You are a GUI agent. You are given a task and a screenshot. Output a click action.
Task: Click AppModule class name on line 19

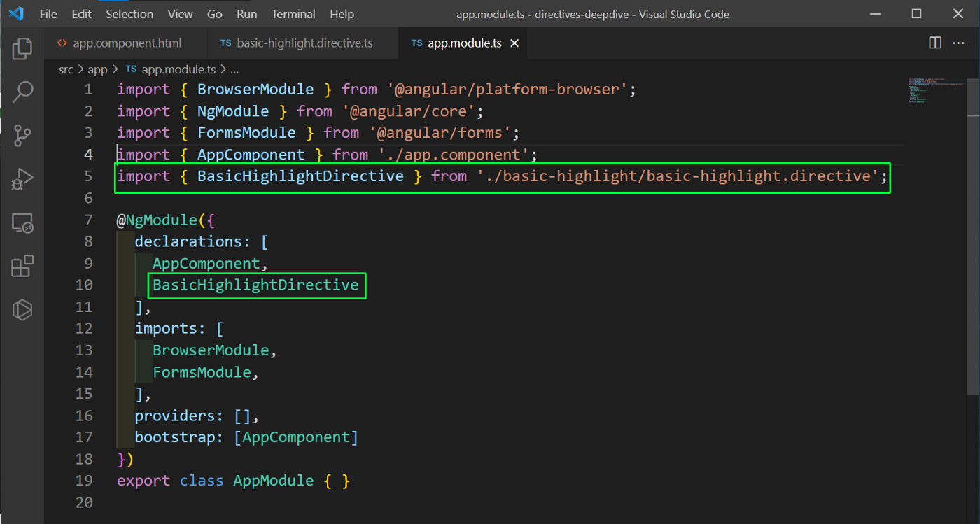[274, 480]
